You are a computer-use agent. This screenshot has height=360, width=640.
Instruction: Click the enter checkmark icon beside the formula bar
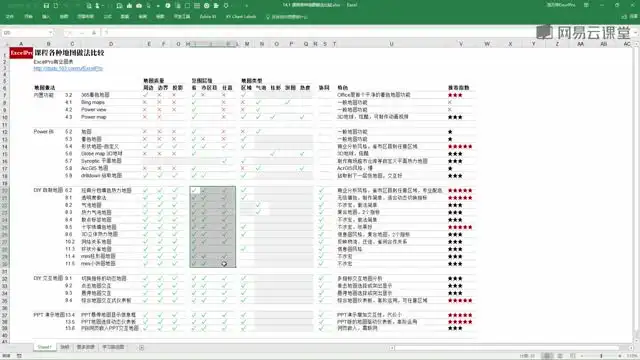[x=82, y=33]
